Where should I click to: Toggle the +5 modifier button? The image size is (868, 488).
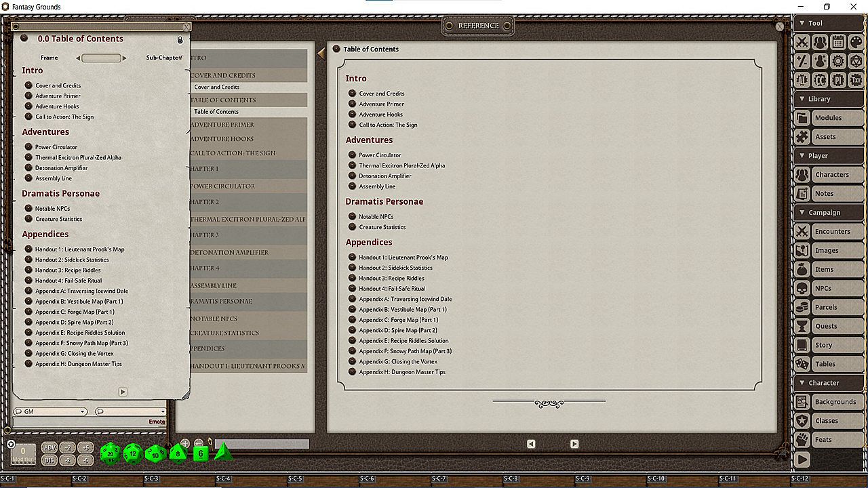[x=85, y=448]
